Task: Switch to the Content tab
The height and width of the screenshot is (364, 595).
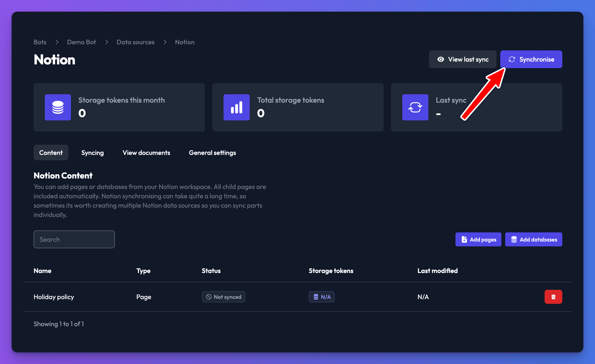Action: pyautogui.click(x=51, y=153)
